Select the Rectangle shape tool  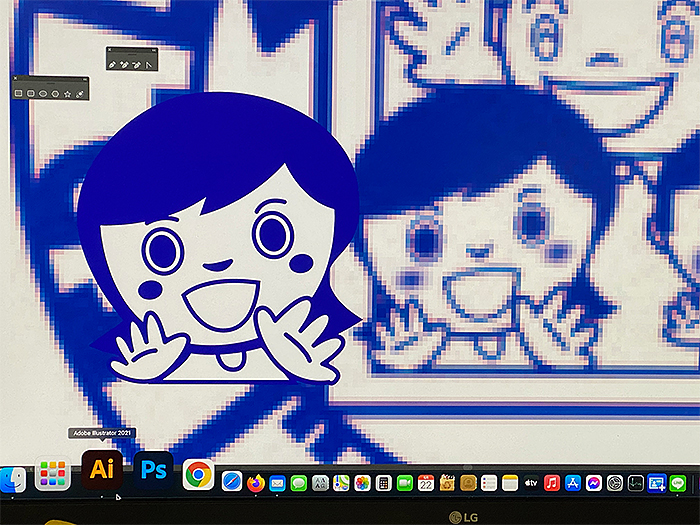(19, 93)
